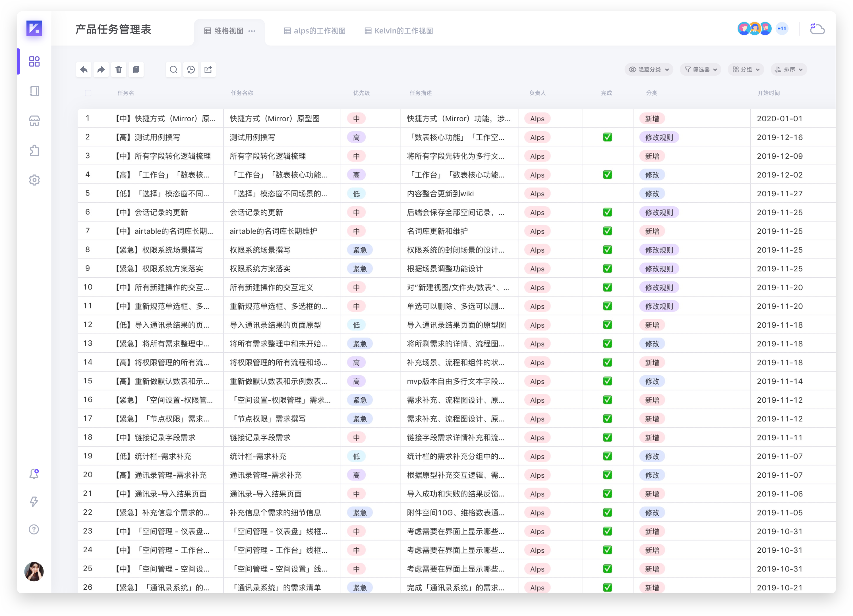This screenshot has height=616, width=853.
Task: Click the 开始时间 column header
Action: tap(769, 93)
